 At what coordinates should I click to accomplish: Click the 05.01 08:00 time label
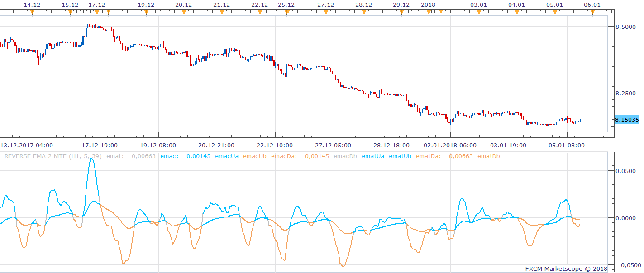[x=567, y=145]
